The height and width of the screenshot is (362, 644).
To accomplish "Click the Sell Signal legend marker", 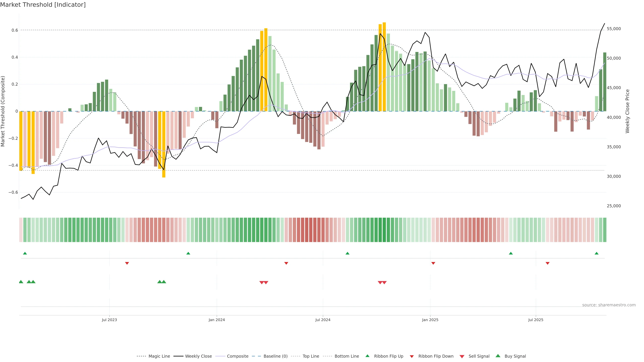I will (462, 356).
